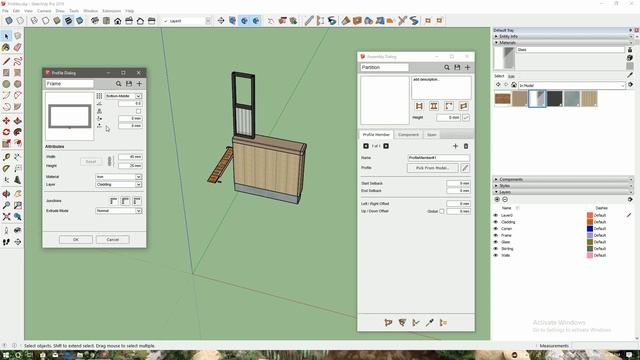Expand the Components panel
Screen dimensions: 640x360
coord(563,179)
